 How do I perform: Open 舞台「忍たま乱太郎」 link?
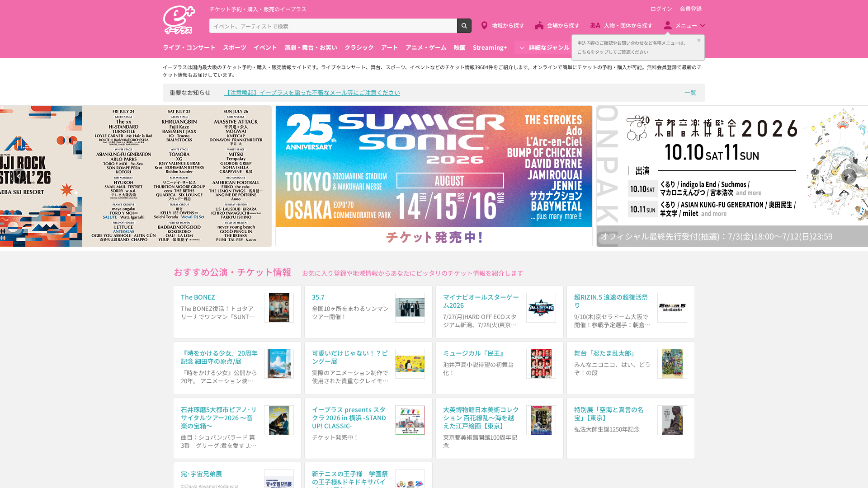coord(606,353)
